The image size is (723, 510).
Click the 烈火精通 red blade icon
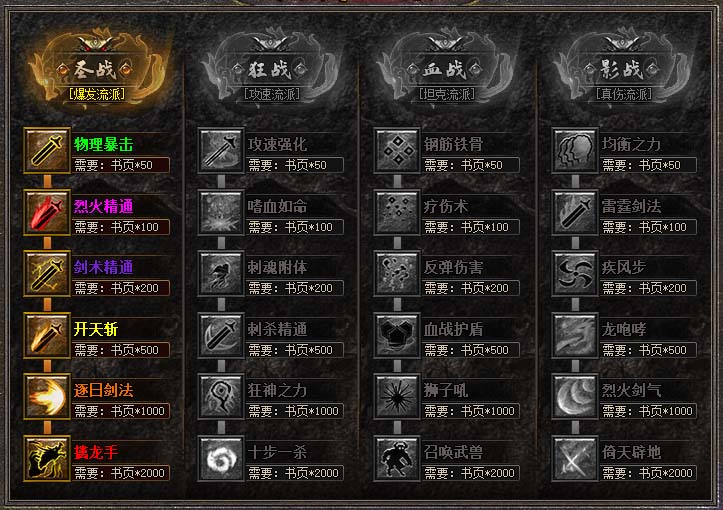pyautogui.click(x=47, y=212)
